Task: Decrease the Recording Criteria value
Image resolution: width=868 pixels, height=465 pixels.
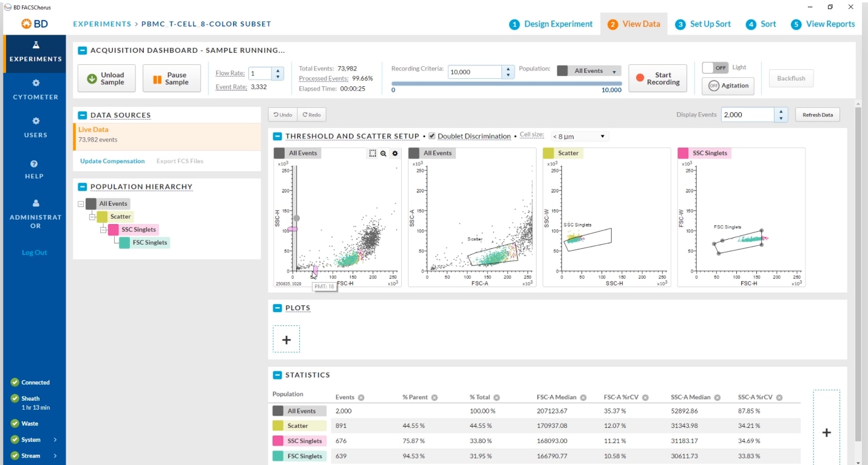Action: tap(508, 75)
